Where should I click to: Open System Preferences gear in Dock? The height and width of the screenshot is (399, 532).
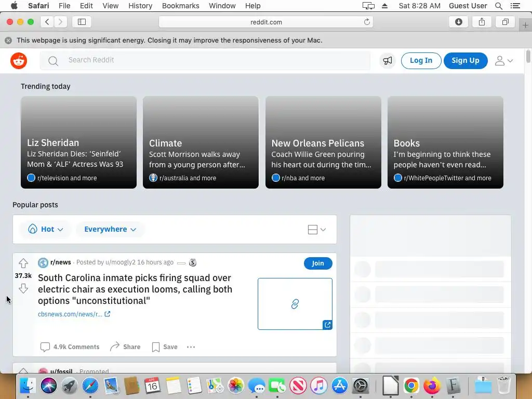(x=361, y=386)
